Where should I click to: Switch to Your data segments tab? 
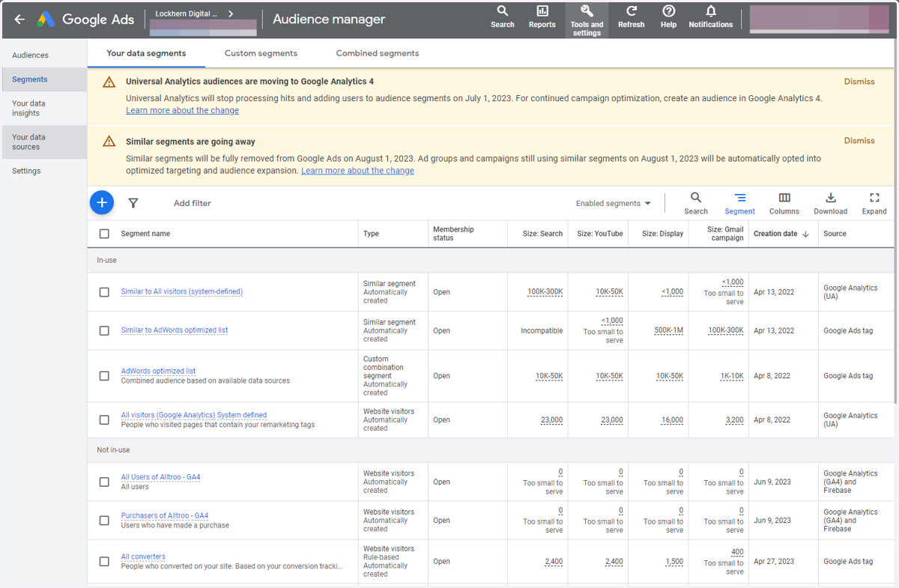pos(146,53)
